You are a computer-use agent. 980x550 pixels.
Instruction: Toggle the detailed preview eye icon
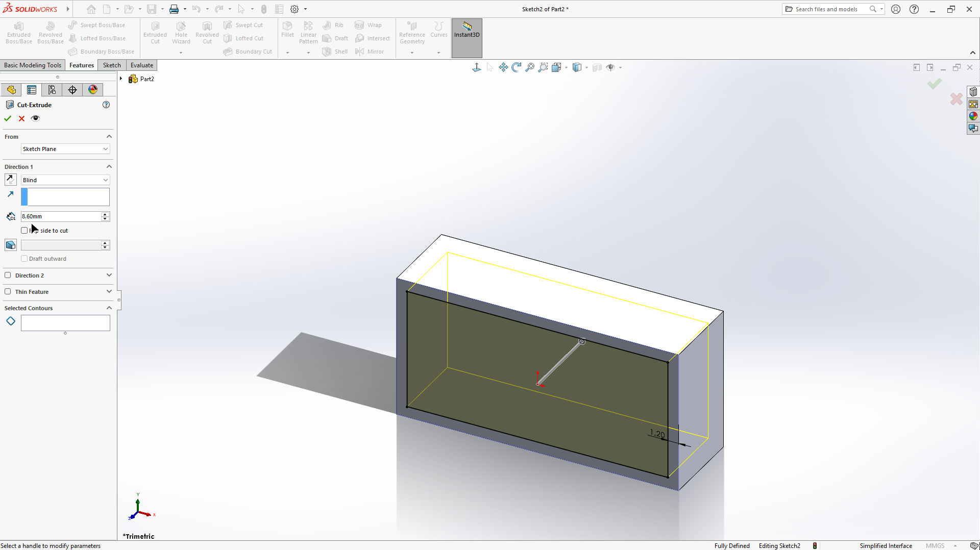tap(35, 118)
